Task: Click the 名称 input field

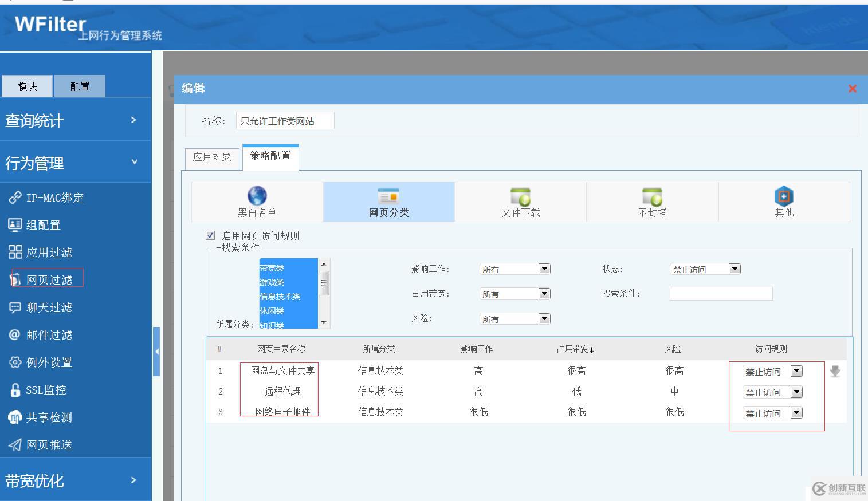Action: pyautogui.click(x=285, y=121)
